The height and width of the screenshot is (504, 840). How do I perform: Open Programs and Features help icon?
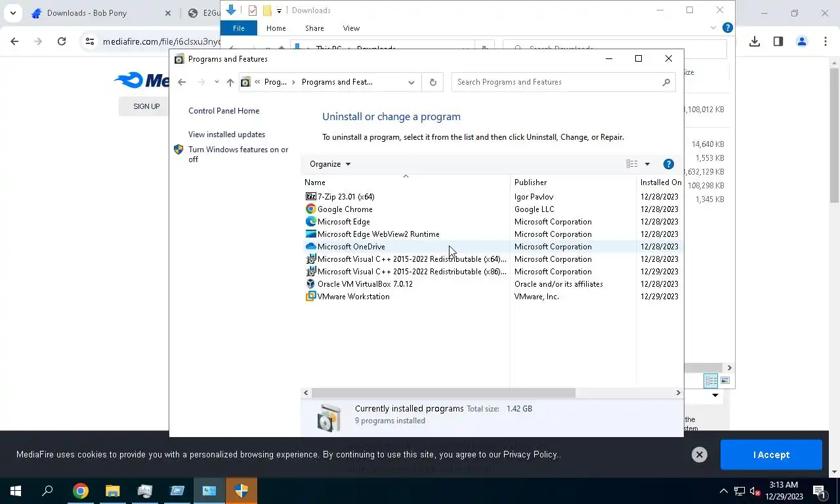tap(669, 164)
